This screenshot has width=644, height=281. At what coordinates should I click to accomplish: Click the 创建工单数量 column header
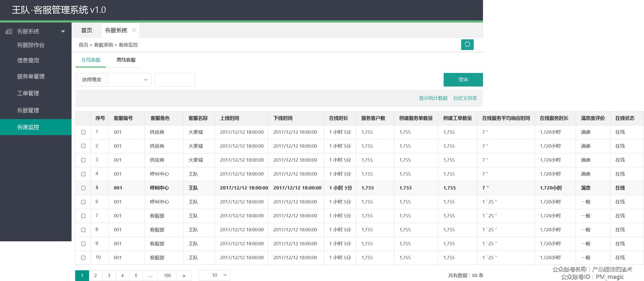[x=457, y=118]
